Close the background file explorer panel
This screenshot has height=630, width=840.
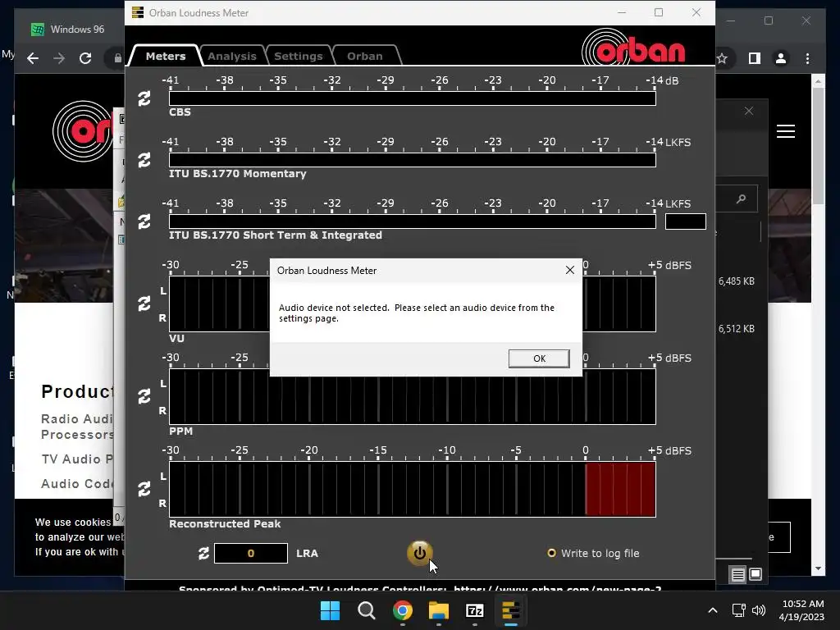pyautogui.click(x=749, y=111)
